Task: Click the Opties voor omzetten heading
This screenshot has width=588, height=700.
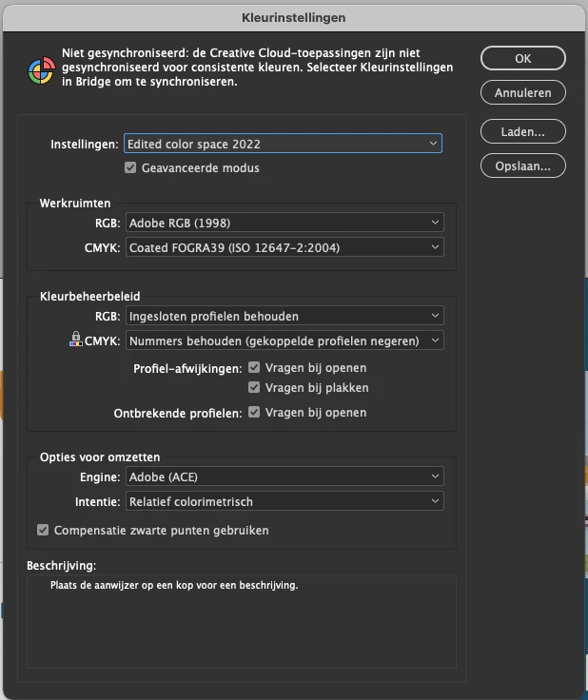Action: 100,457
